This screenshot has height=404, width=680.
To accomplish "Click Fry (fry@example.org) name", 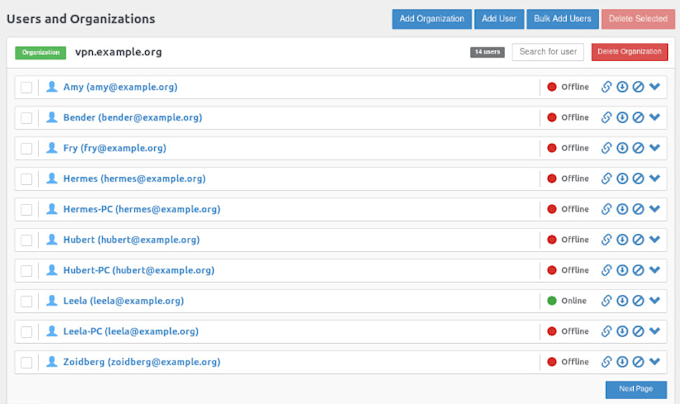I will (114, 148).
